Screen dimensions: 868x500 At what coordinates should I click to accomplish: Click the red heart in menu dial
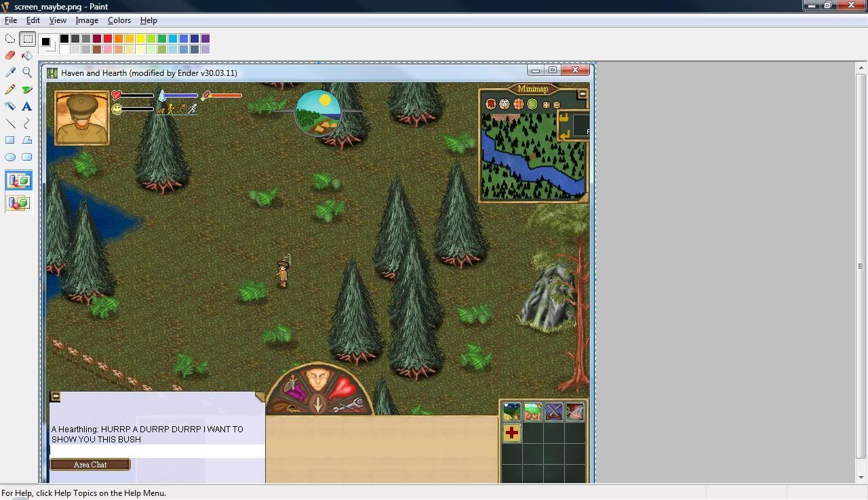pyautogui.click(x=343, y=388)
